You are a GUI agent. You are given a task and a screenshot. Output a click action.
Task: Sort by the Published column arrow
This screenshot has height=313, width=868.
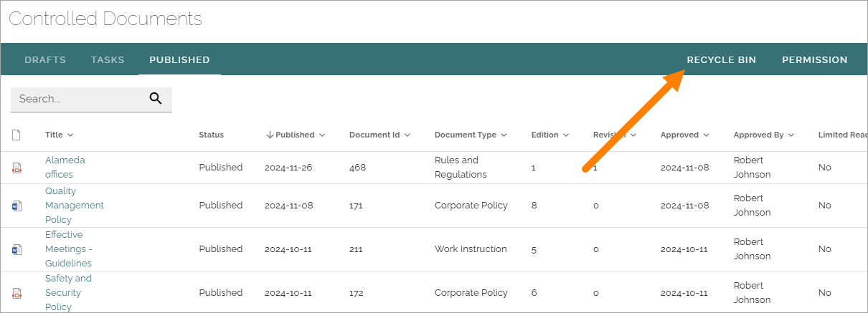click(x=270, y=135)
